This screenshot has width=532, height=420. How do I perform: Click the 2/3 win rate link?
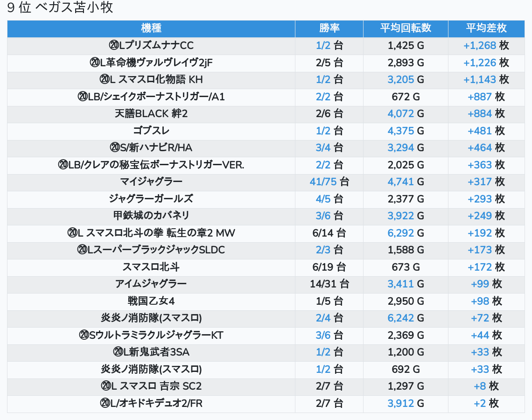323,250
